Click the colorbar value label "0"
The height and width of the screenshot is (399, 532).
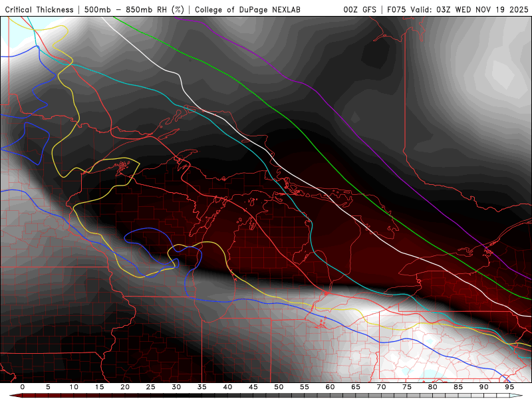click(x=23, y=387)
